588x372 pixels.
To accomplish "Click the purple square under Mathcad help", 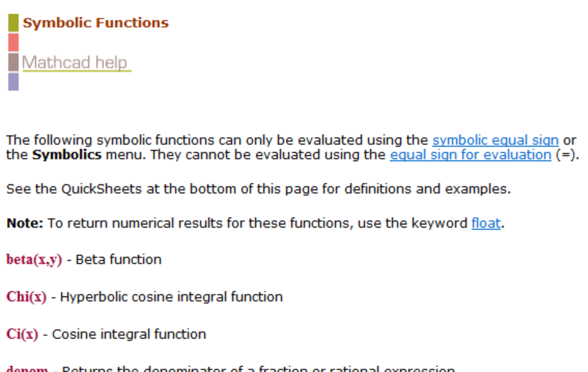I will click(x=13, y=81).
